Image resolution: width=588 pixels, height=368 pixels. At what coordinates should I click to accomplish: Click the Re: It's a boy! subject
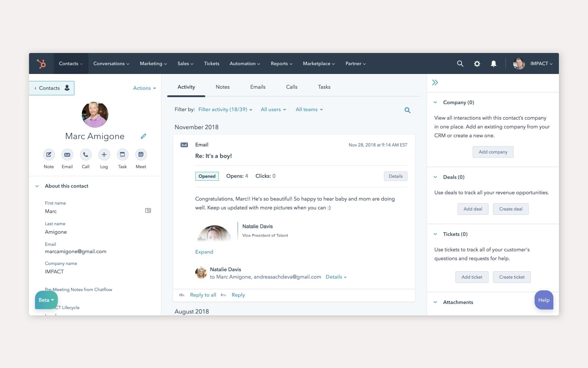pos(214,156)
